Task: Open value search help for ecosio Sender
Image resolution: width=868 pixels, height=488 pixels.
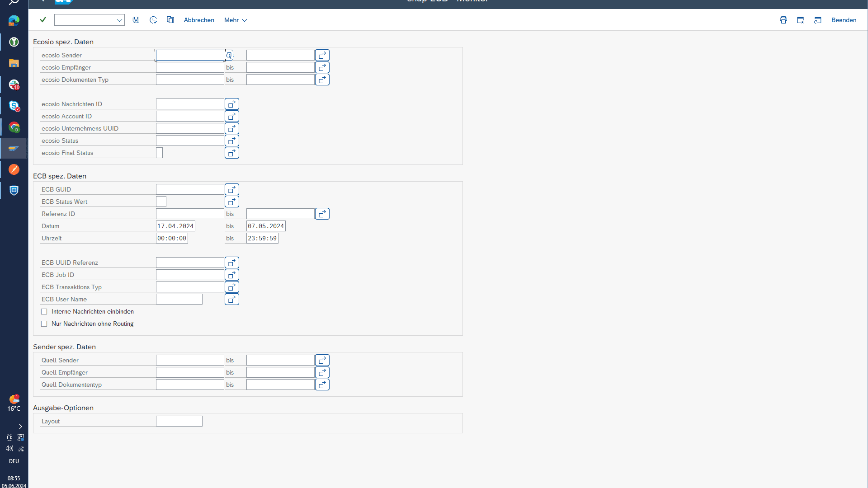Action: pyautogui.click(x=229, y=55)
